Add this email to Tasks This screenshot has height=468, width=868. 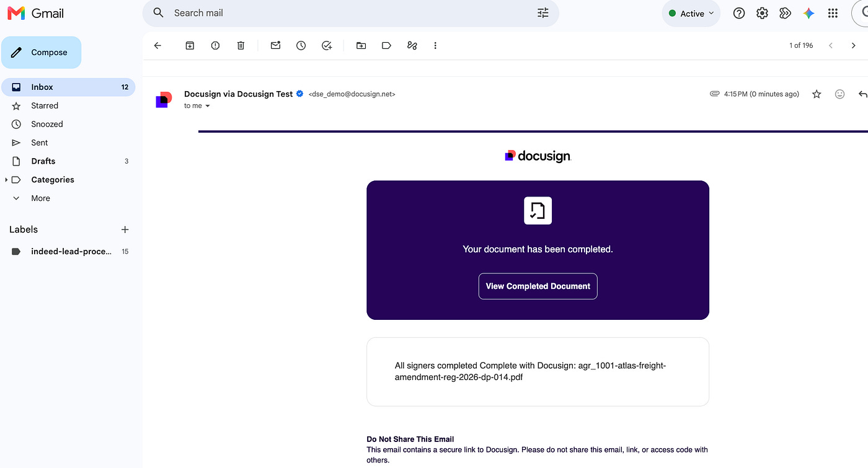[x=327, y=45]
